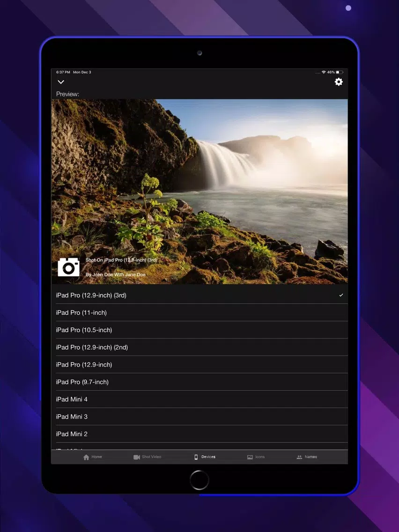Screen dimensions: 399x532
Task: Tap the 'Preview:' label
Action: click(x=67, y=94)
